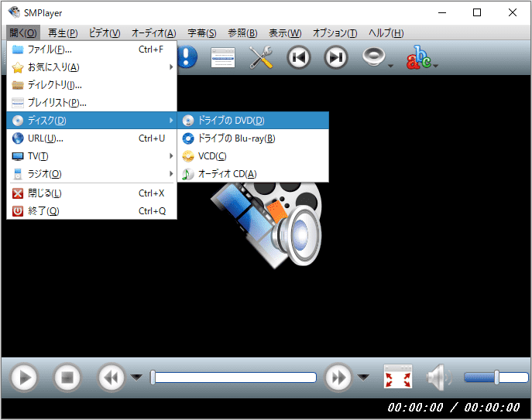The height and width of the screenshot is (420, 532).
Task: Jump to the next track toolbar button
Action: 336,58
